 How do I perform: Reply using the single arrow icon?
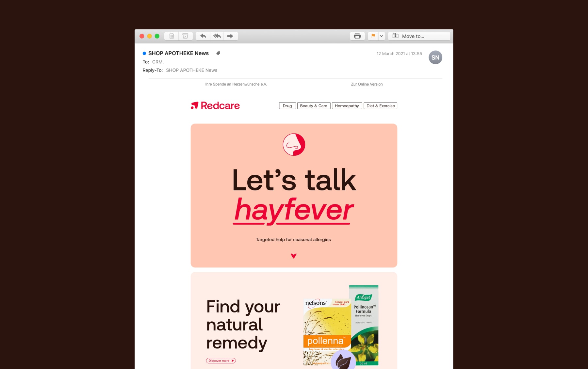(x=203, y=36)
